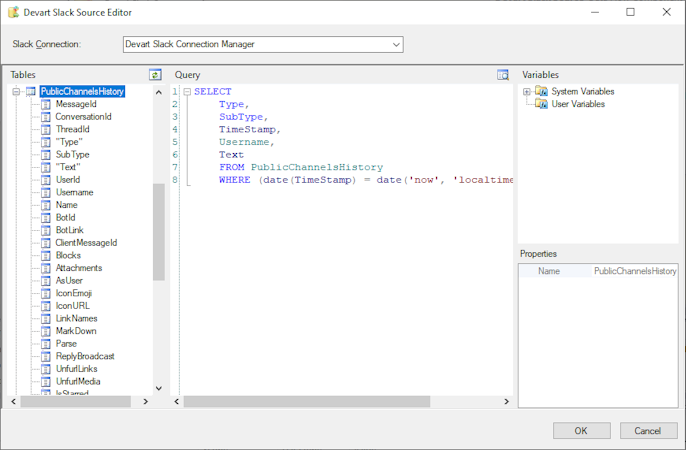
Task: Click tables panel scroll down arrow
Action: [x=159, y=388]
